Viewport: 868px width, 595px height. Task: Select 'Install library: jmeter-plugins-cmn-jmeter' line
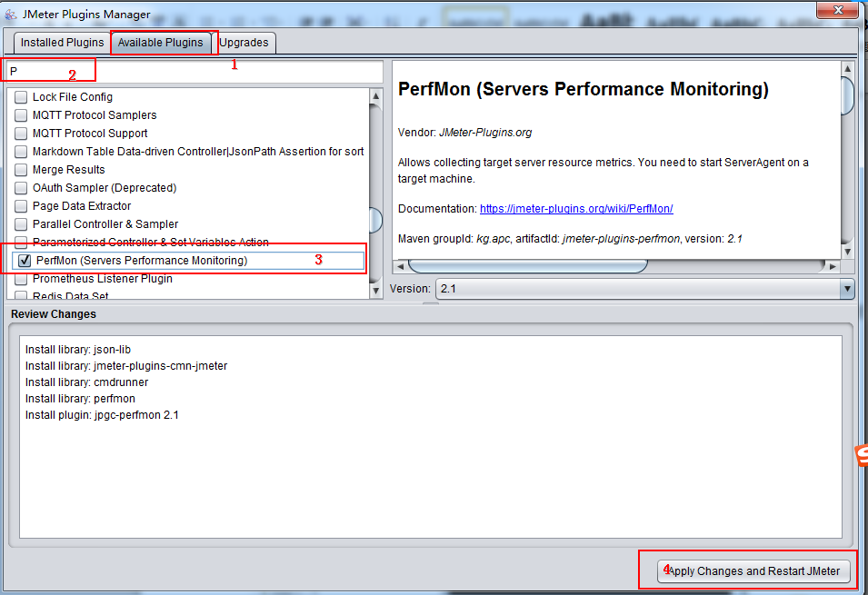coord(126,366)
